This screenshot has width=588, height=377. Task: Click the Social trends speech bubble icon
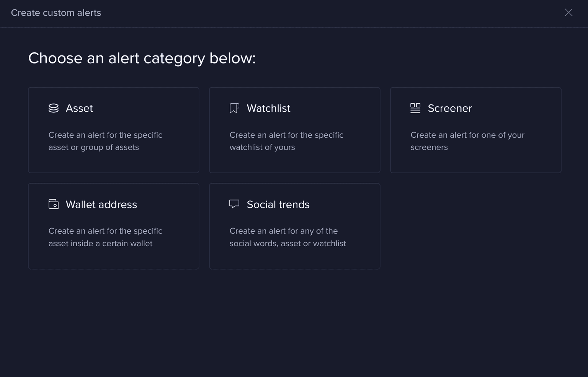click(x=234, y=204)
